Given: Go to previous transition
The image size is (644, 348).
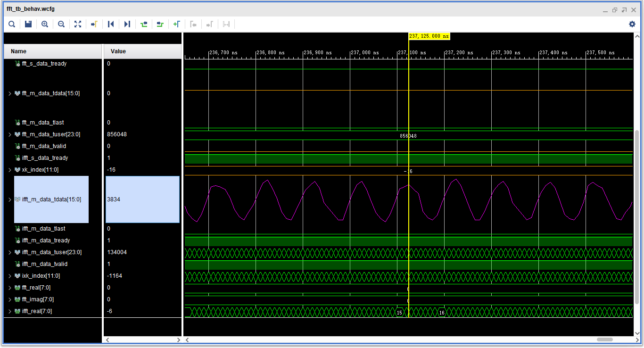Looking at the screenshot, I should click(144, 24).
